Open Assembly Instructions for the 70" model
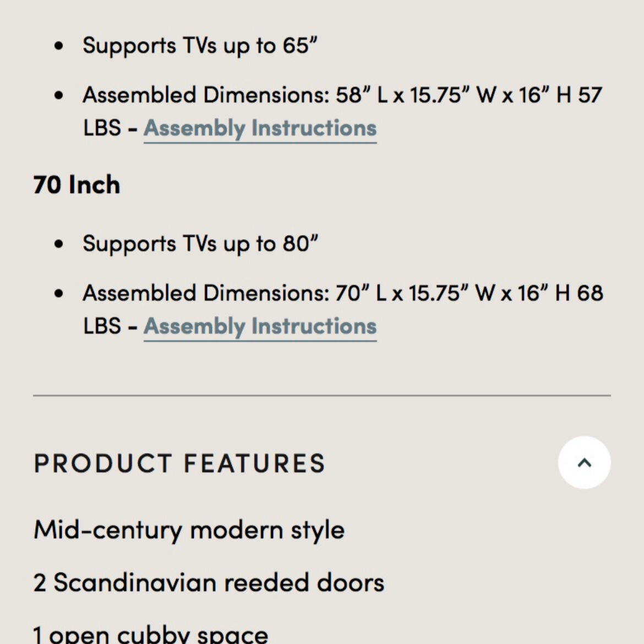The height and width of the screenshot is (644, 644). tap(260, 326)
